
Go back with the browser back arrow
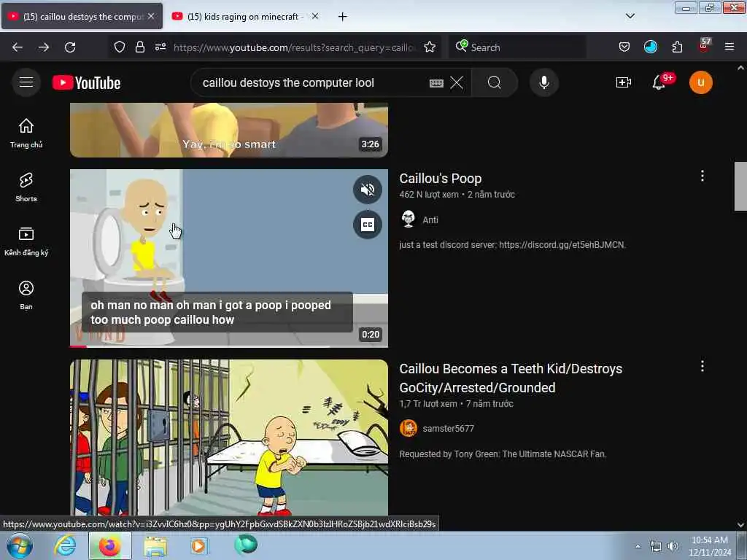(x=18, y=47)
